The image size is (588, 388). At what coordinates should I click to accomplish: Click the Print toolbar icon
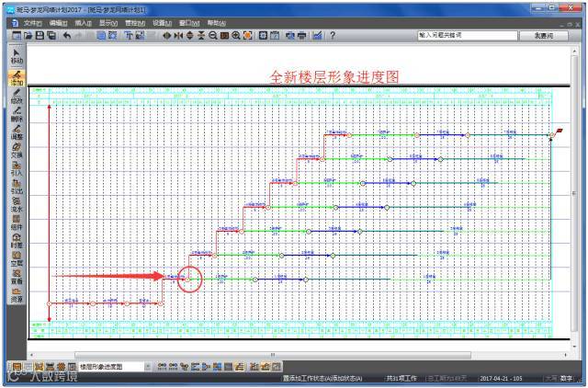point(301,36)
